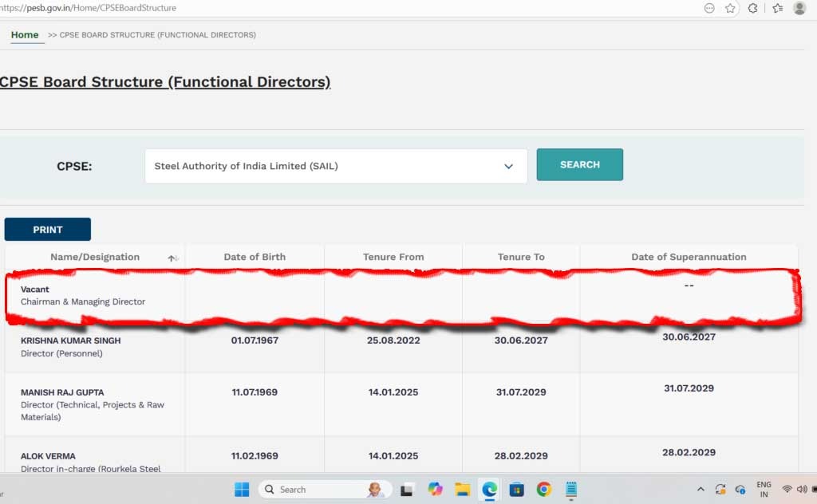Screen dimensions: 817x504
Task: Open the Favorites list icon
Action: point(777,8)
